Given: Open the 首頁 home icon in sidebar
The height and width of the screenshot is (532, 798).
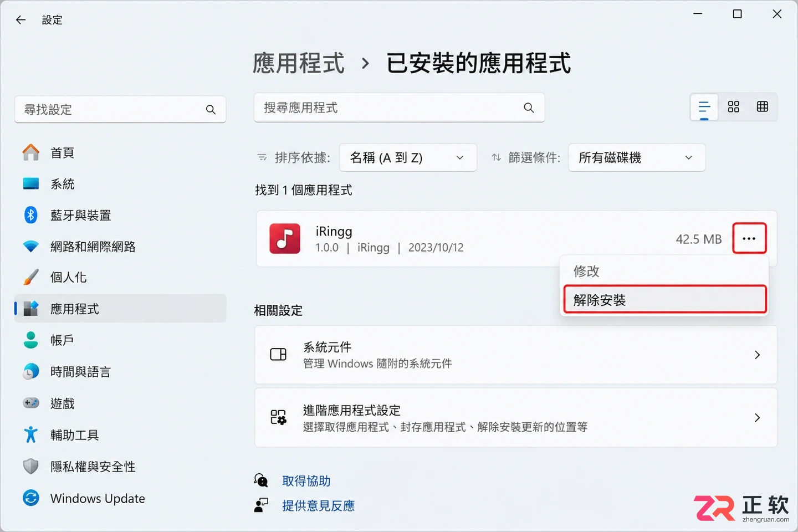Looking at the screenshot, I should [31, 152].
